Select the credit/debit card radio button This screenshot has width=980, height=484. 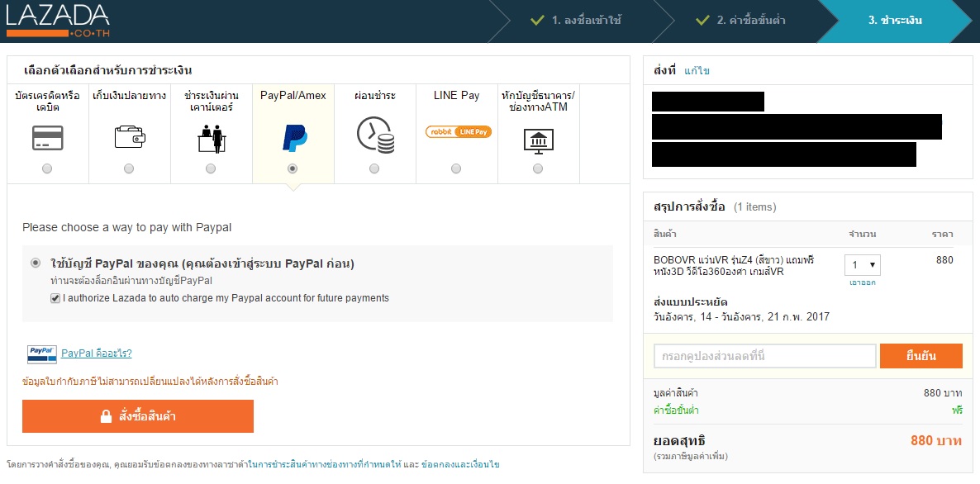(47, 168)
